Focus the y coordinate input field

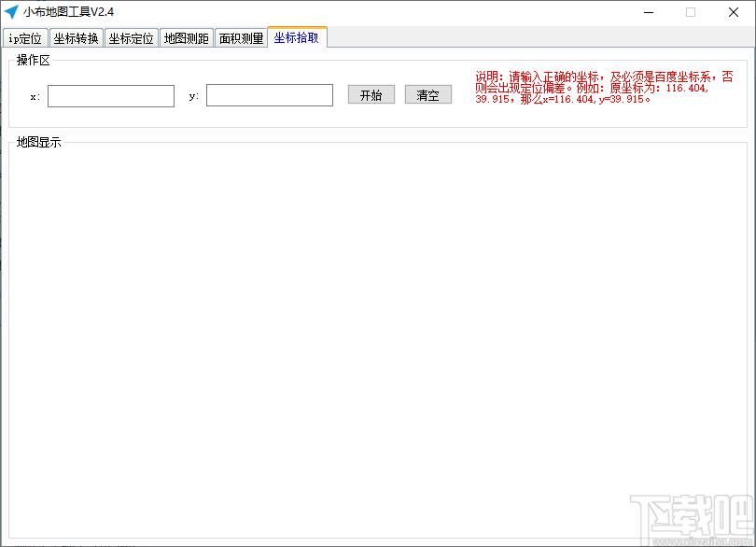(270, 95)
